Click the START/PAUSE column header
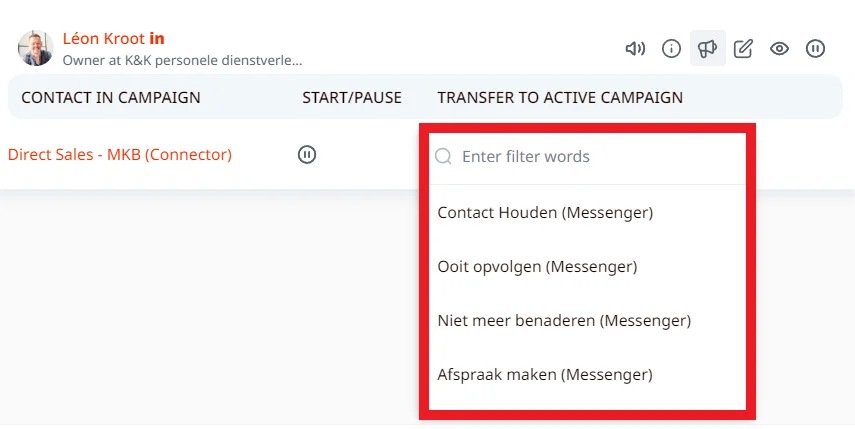This screenshot has height=429, width=855. [352, 97]
